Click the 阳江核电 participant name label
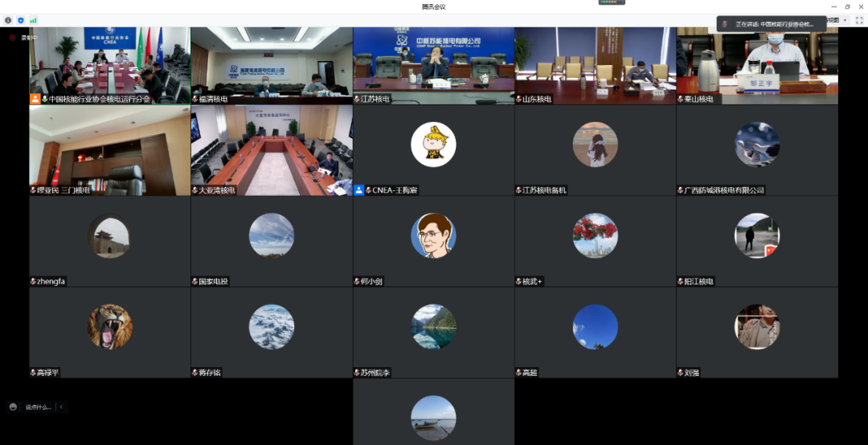Image resolution: width=868 pixels, height=445 pixels. [698, 282]
